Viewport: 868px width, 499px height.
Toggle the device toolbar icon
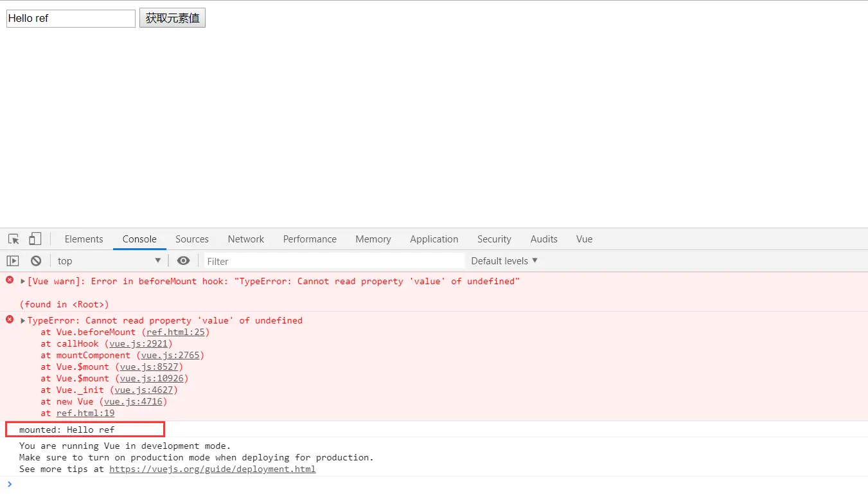(35, 239)
